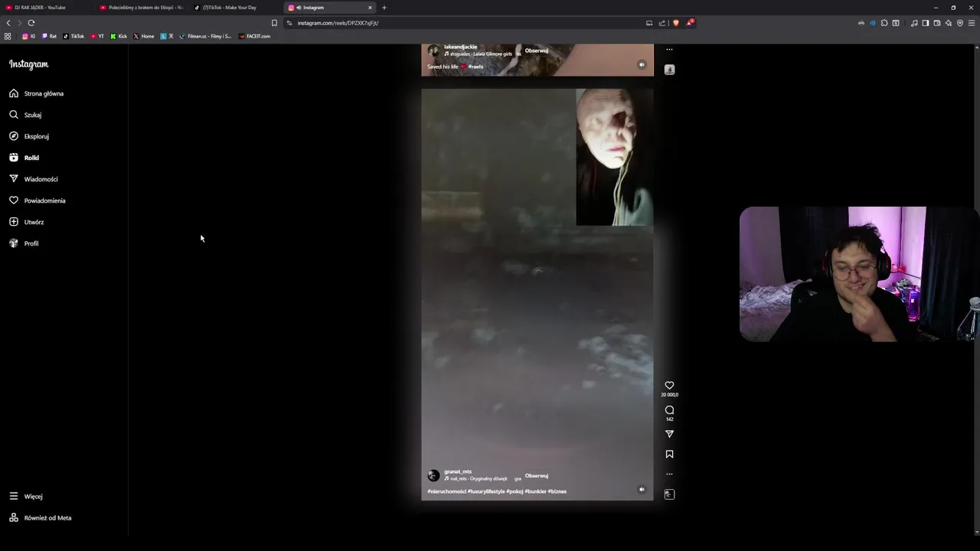Close the Instagram tab
The height and width of the screenshot is (551, 980).
coord(370,8)
